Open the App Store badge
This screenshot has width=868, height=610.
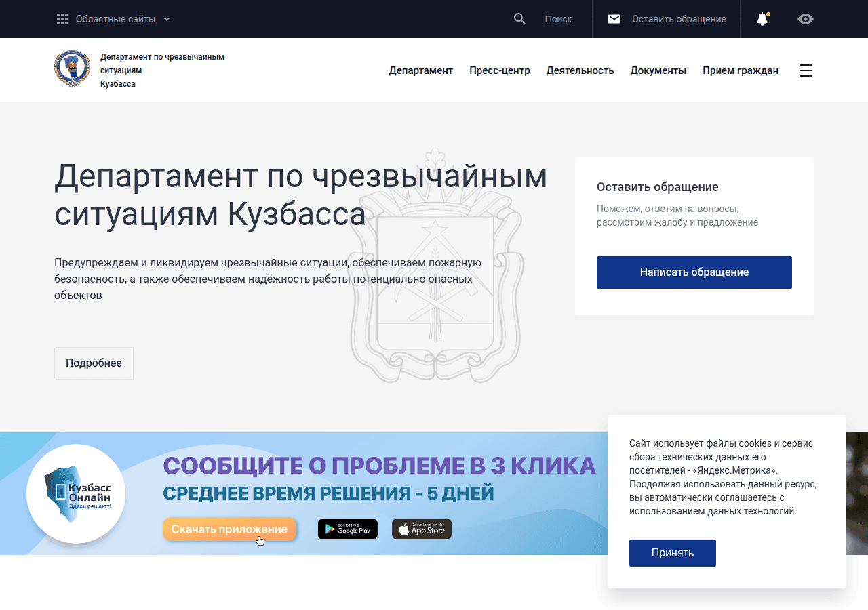click(x=422, y=529)
